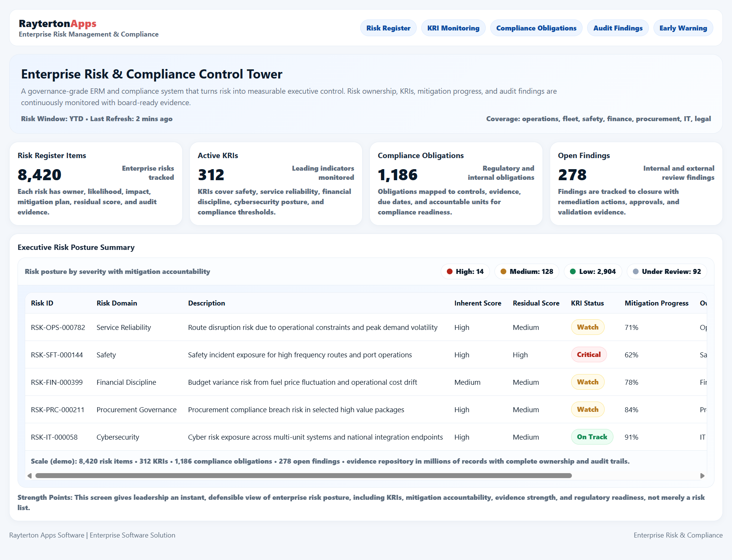The image size is (732, 560).
Task: Click the RaytertonApps logo
Action: [x=58, y=24]
